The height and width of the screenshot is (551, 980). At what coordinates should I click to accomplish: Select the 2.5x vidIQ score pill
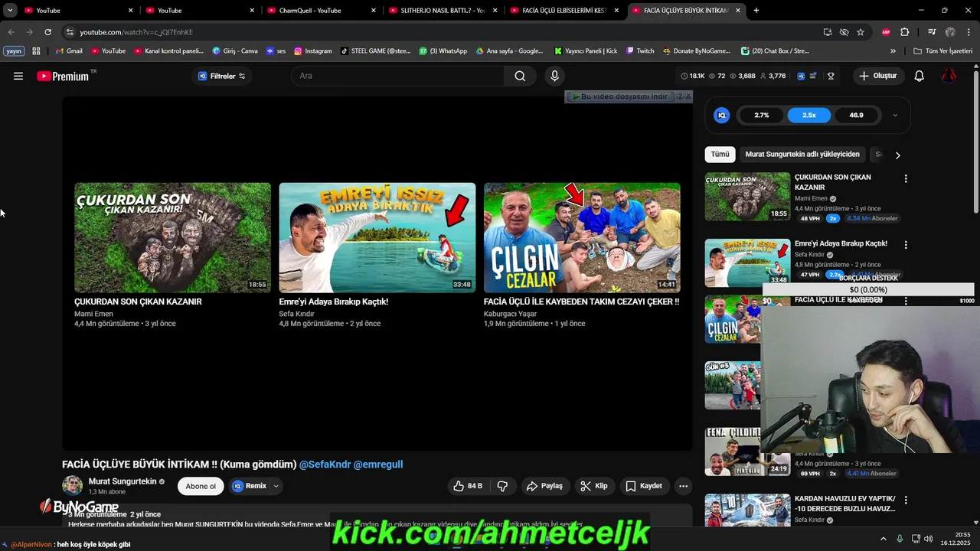809,115
